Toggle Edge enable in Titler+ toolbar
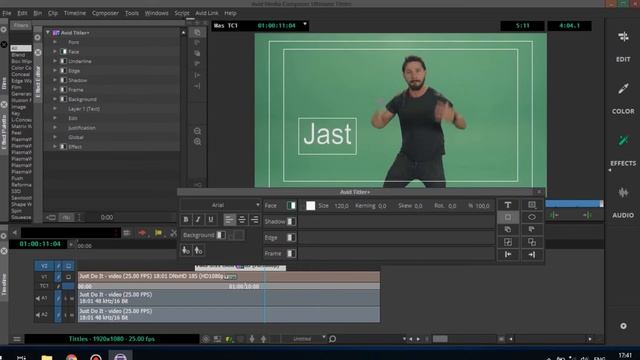Screen dimensions: 640x360 click(291, 237)
